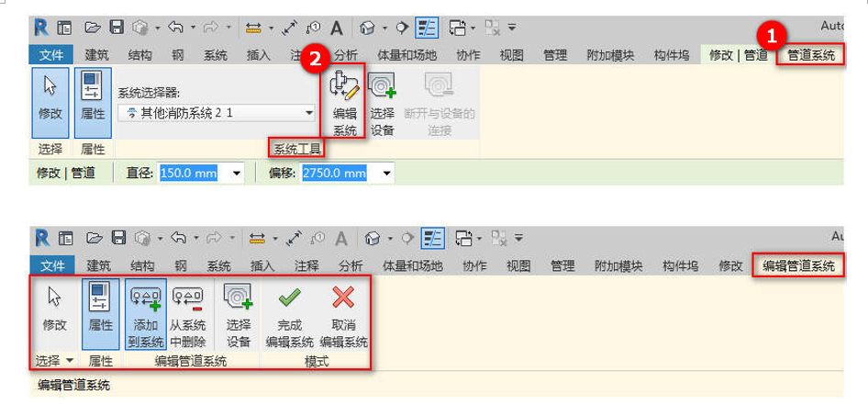Click 3D view house icon in 编辑管道系统 window toolbar
The height and width of the screenshot is (417, 868).
click(x=373, y=238)
